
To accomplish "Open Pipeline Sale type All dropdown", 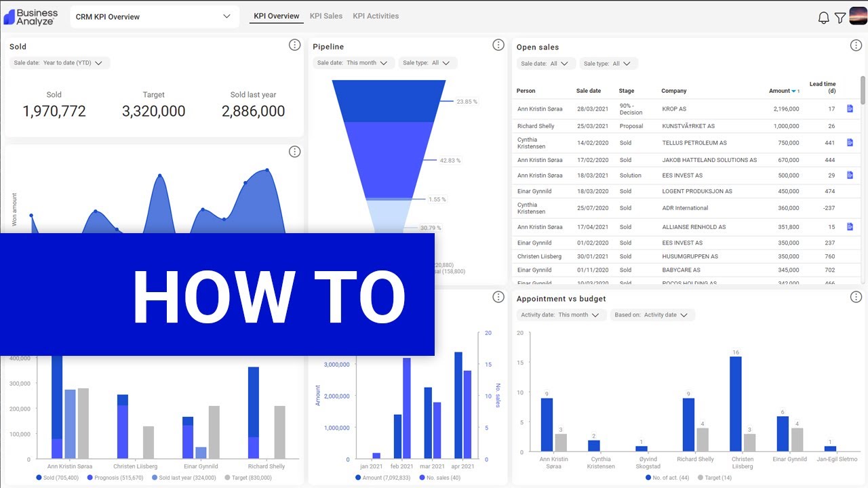I will pyautogui.click(x=428, y=63).
